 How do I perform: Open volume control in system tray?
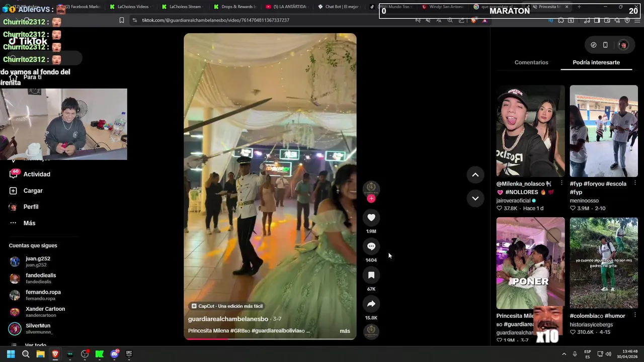tap(608, 354)
